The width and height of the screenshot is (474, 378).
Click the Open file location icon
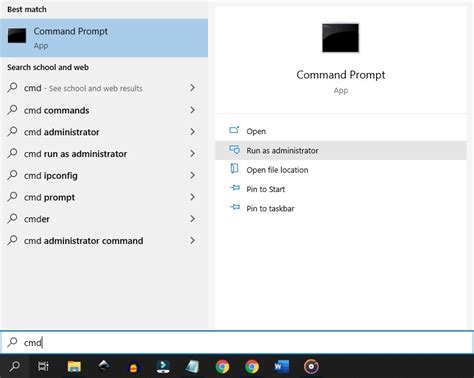[234, 169]
